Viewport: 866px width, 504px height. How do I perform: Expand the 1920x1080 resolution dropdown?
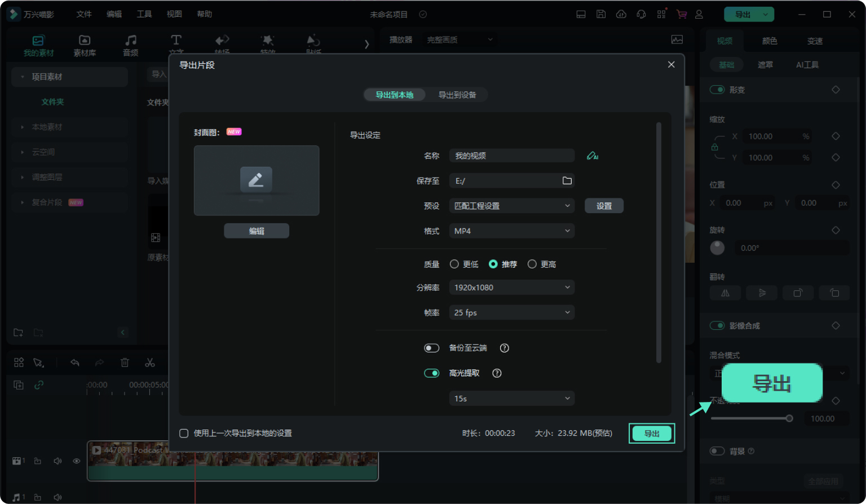coord(511,288)
